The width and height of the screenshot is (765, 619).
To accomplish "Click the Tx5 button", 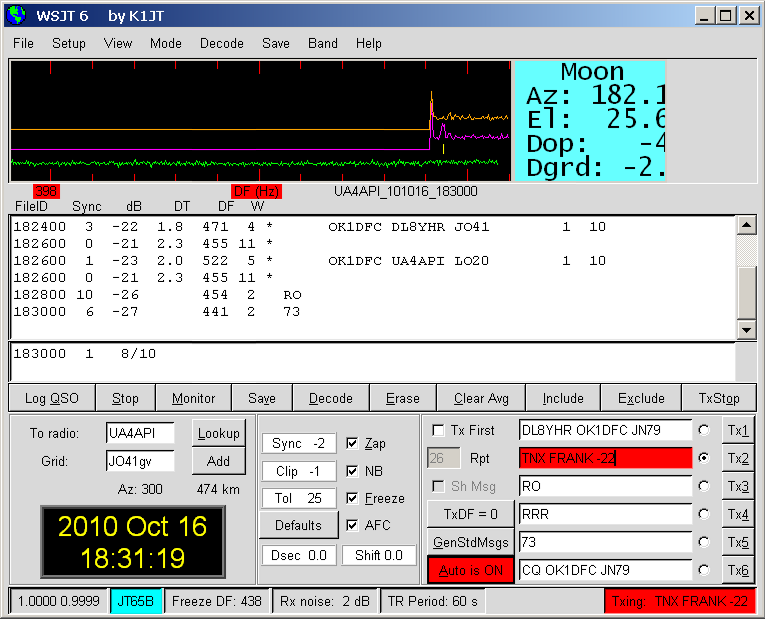I will [738, 542].
